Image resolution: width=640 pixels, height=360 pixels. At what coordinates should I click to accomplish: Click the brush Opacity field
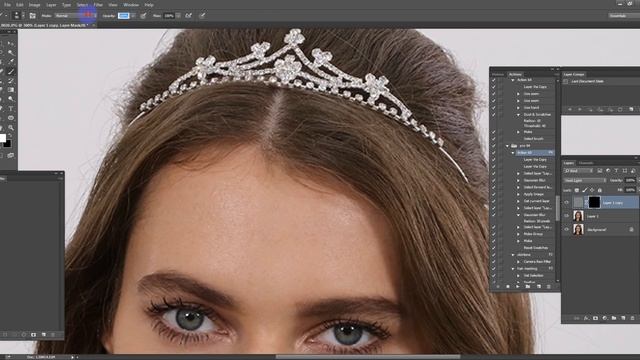click(123, 16)
